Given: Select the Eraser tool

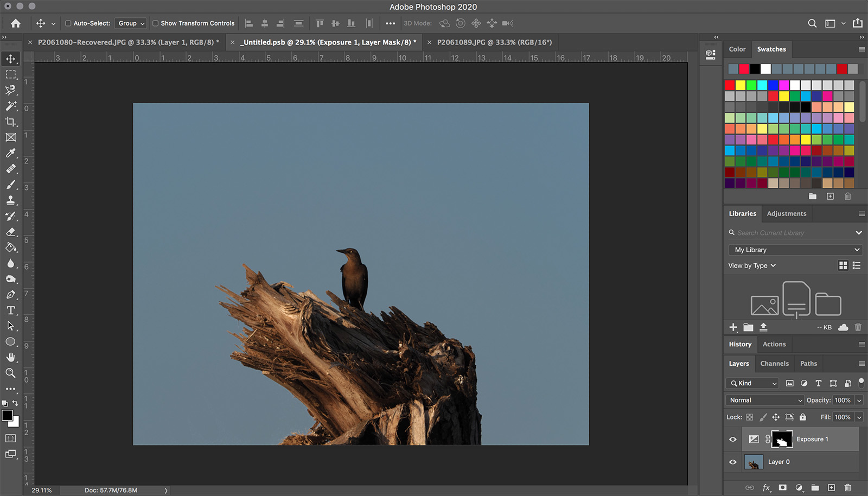Looking at the screenshot, I should pyautogui.click(x=10, y=232).
